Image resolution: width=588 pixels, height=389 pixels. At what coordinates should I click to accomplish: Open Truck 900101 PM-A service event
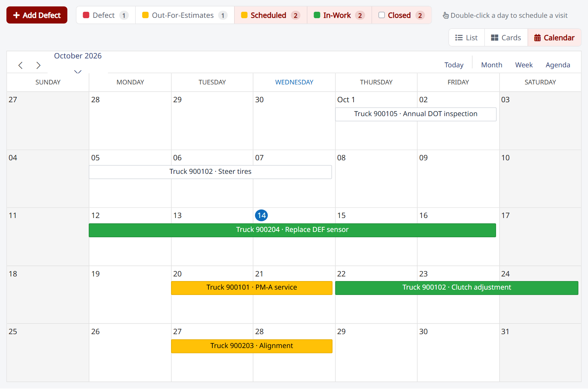pyautogui.click(x=252, y=288)
